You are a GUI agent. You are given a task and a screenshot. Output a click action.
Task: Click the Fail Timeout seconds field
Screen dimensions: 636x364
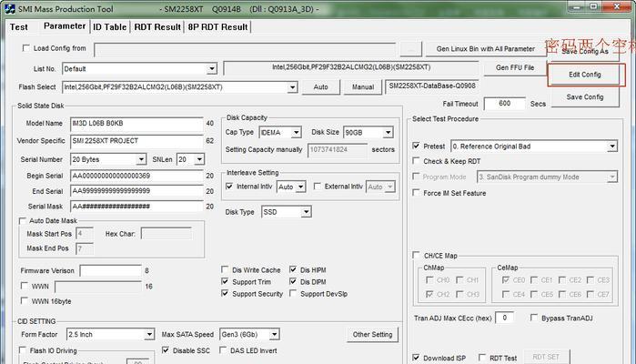504,104
